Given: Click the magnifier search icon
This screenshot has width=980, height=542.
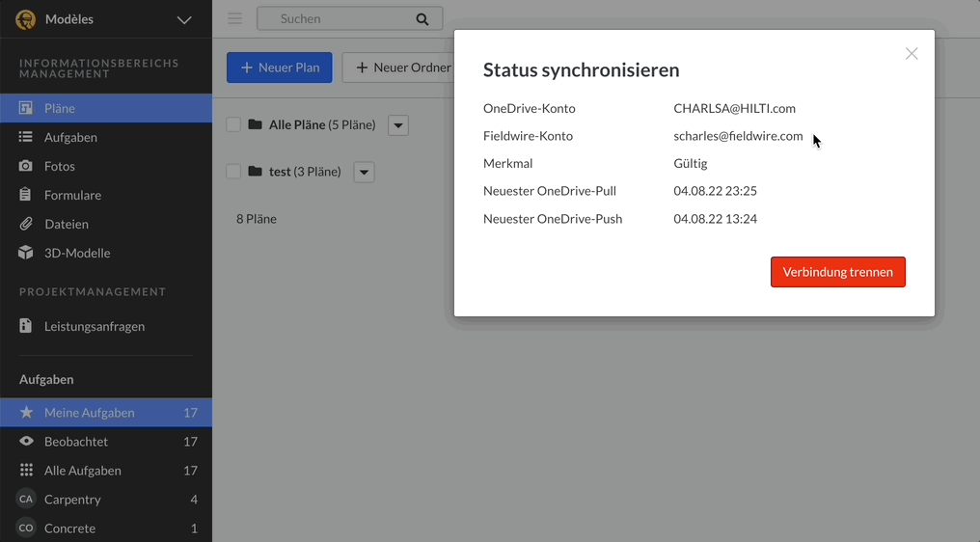Looking at the screenshot, I should click(422, 19).
